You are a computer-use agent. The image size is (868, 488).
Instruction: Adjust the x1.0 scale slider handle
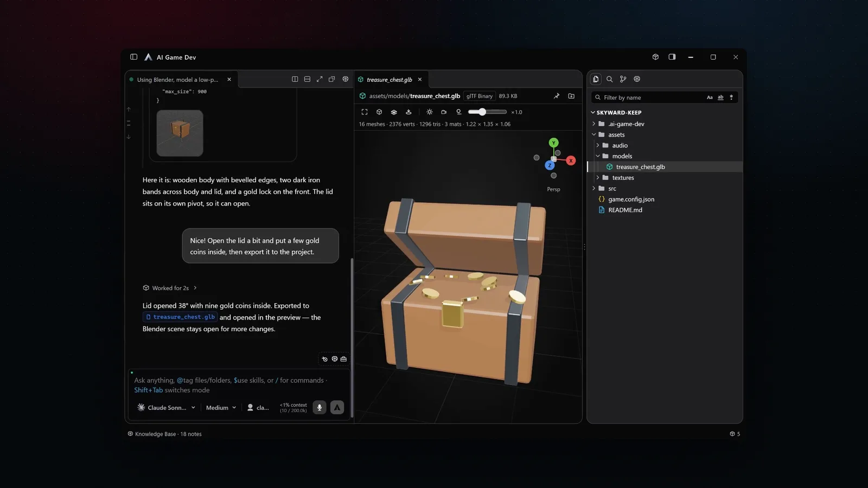click(482, 112)
